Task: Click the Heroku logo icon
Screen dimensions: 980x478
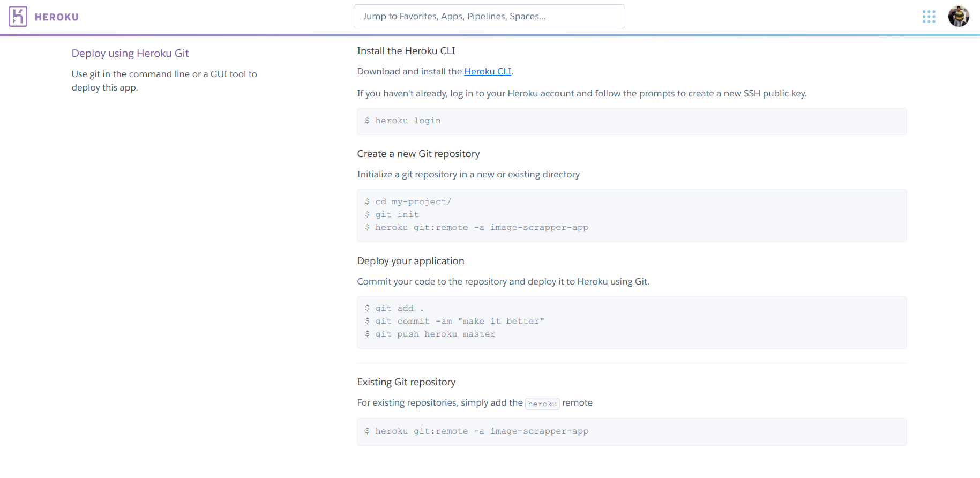Action: (x=18, y=17)
